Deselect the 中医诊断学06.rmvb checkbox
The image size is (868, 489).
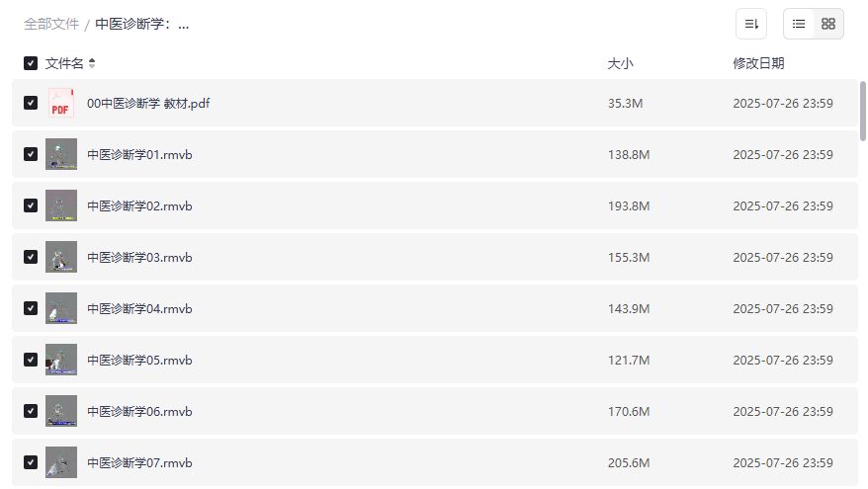click(31, 411)
